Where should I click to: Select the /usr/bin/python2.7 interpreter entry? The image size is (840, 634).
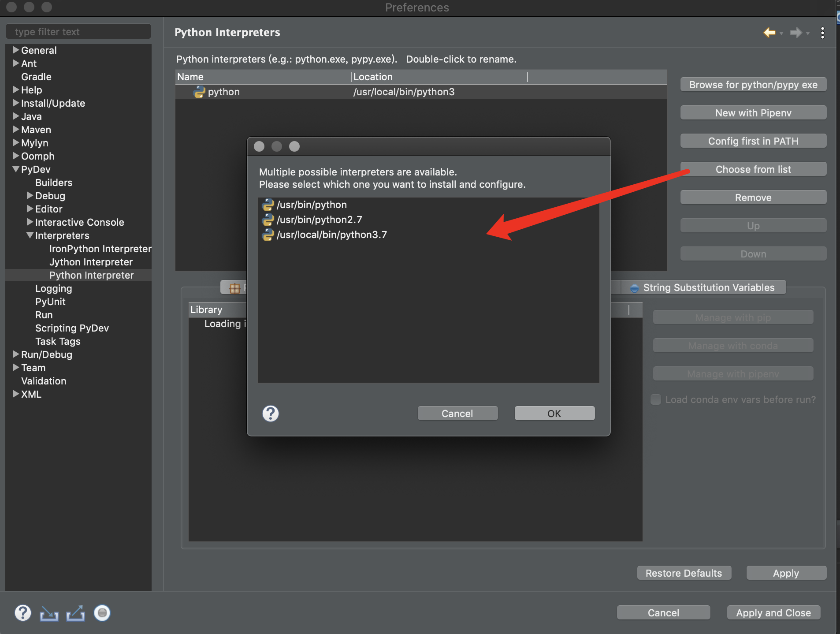[x=319, y=220]
